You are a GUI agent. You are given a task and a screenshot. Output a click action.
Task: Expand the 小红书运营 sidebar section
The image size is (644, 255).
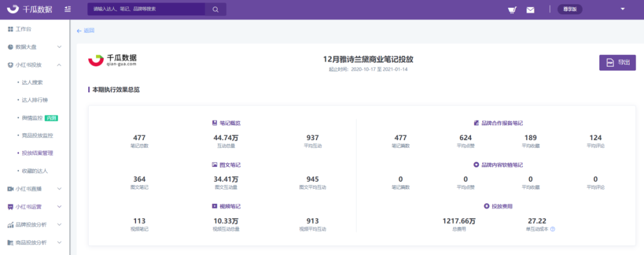point(59,207)
